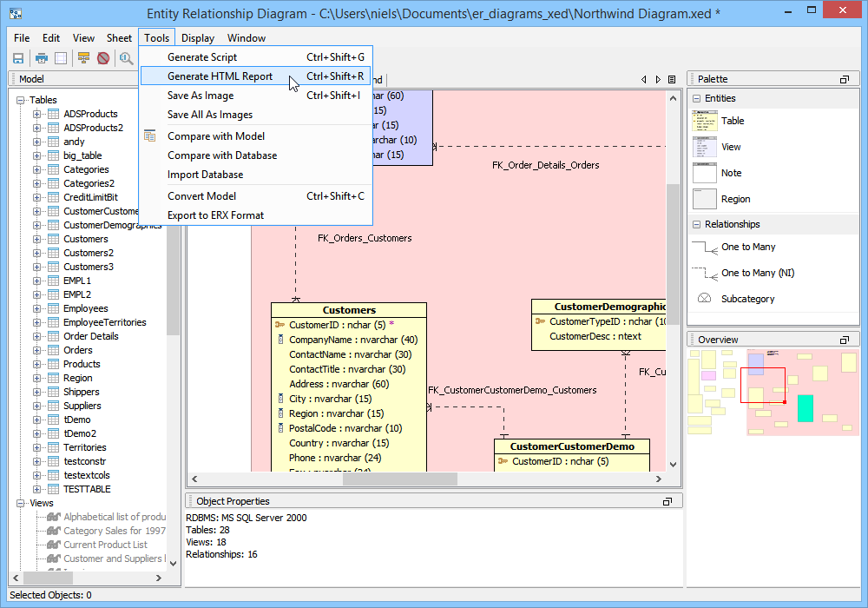Image resolution: width=868 pixels, height=608 pixels.
Task: Click the diagram horizontal scrollbar thumb
Action: (399, 479)
